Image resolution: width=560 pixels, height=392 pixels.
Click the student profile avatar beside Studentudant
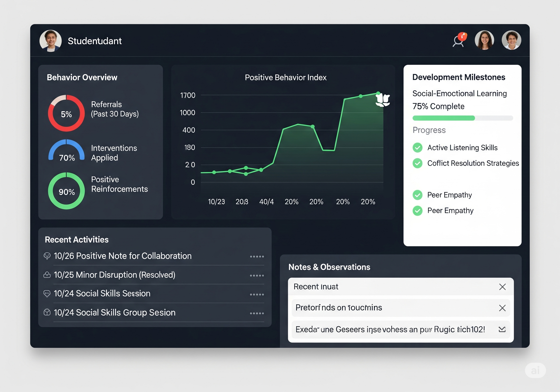tap(51, 41)
